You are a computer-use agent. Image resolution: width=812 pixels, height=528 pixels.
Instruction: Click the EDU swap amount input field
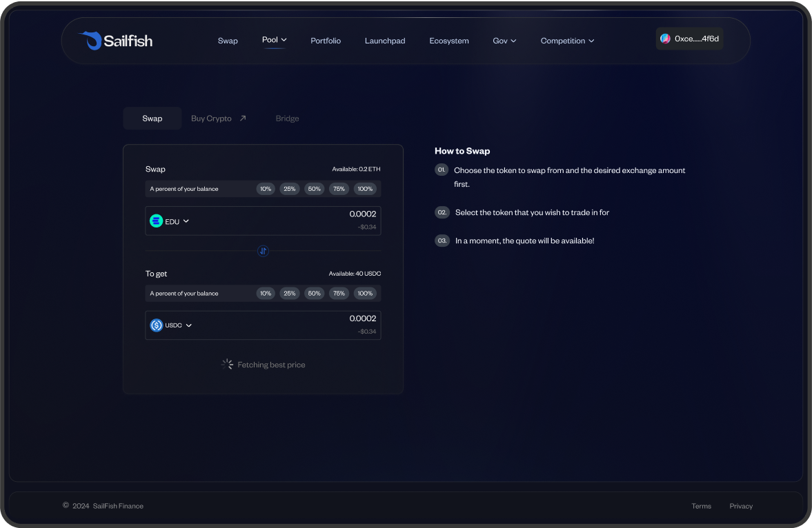point(310,214)
